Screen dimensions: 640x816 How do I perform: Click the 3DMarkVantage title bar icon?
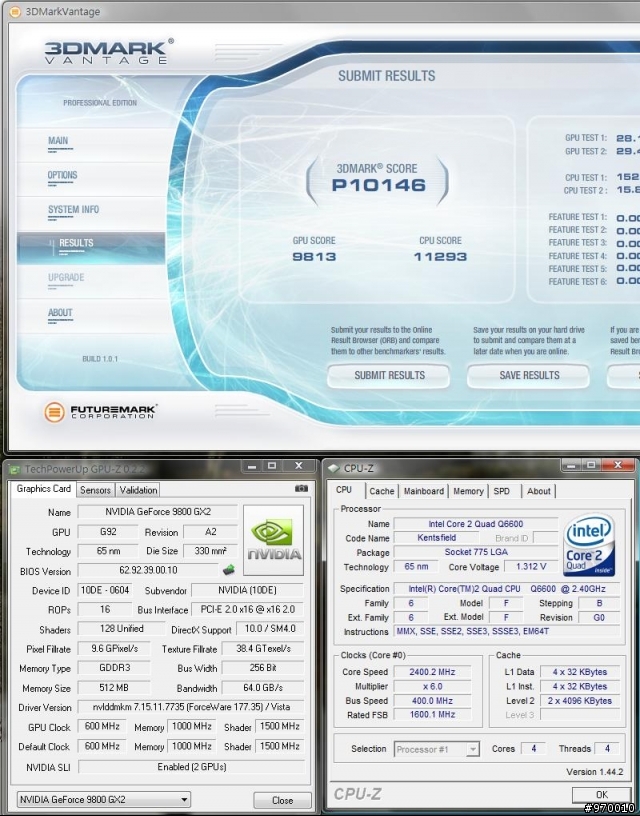point(16,11)
